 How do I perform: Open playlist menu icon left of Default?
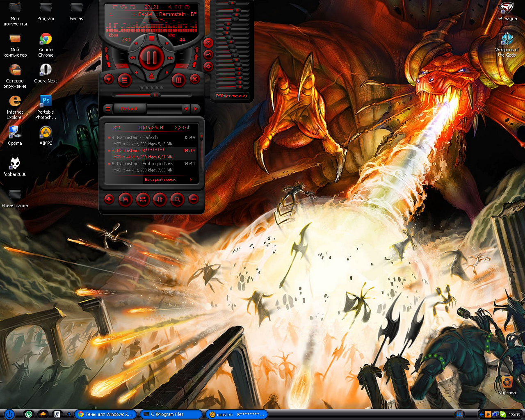tap(108, 109)
